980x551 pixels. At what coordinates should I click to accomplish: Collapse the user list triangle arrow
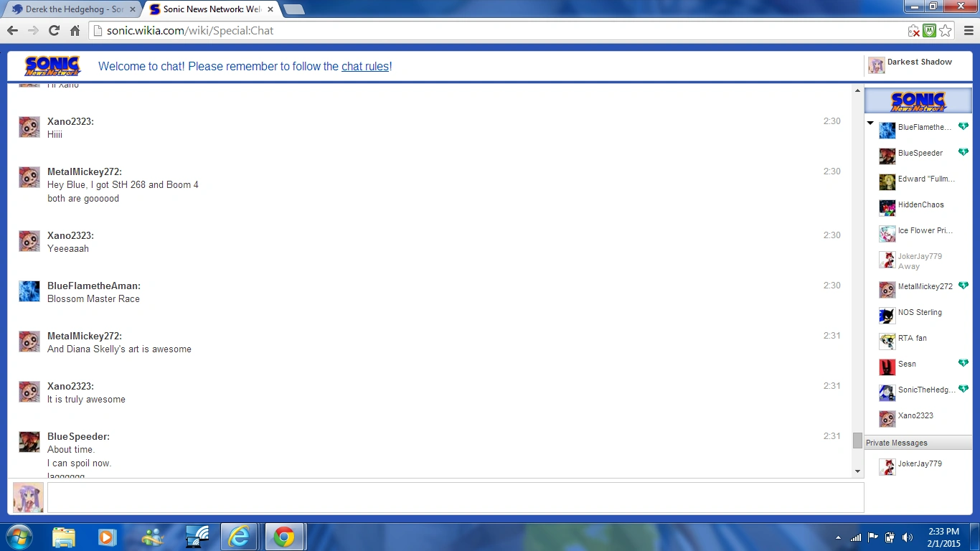tap(870, 123)
